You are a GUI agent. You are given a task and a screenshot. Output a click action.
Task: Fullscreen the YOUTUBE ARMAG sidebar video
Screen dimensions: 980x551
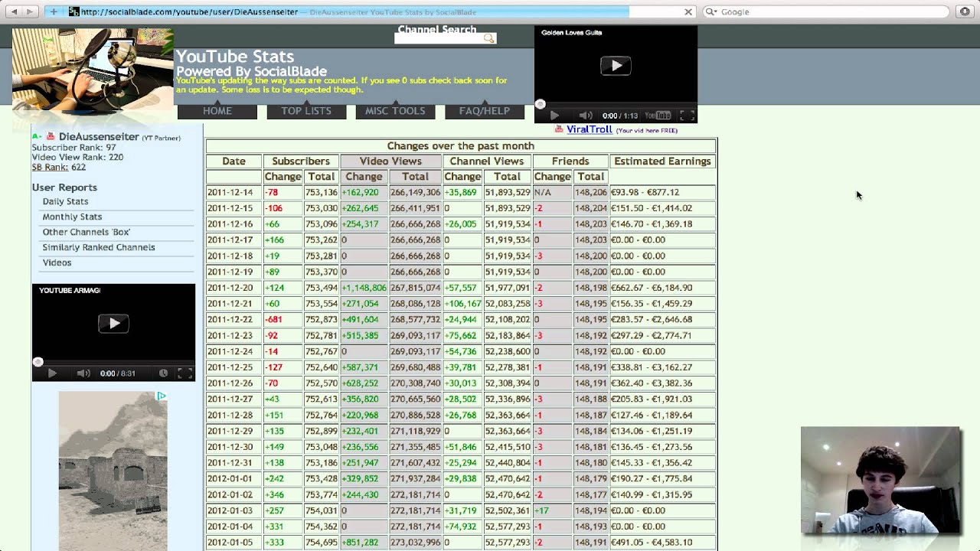pyautogui.click(x=185, y=373)
